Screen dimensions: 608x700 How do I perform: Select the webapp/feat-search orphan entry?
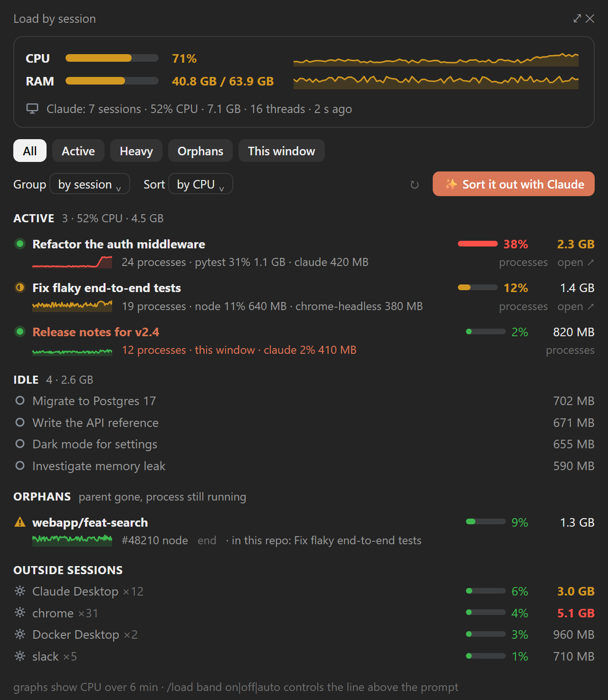coord(90,522)
